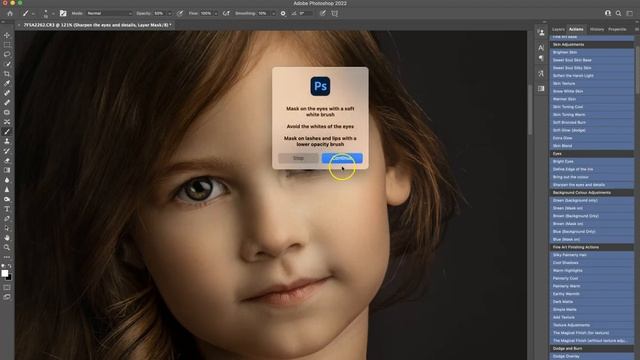640x360 pixels.
Task: Click the Home icon in options bar
Action: point(10,13)
